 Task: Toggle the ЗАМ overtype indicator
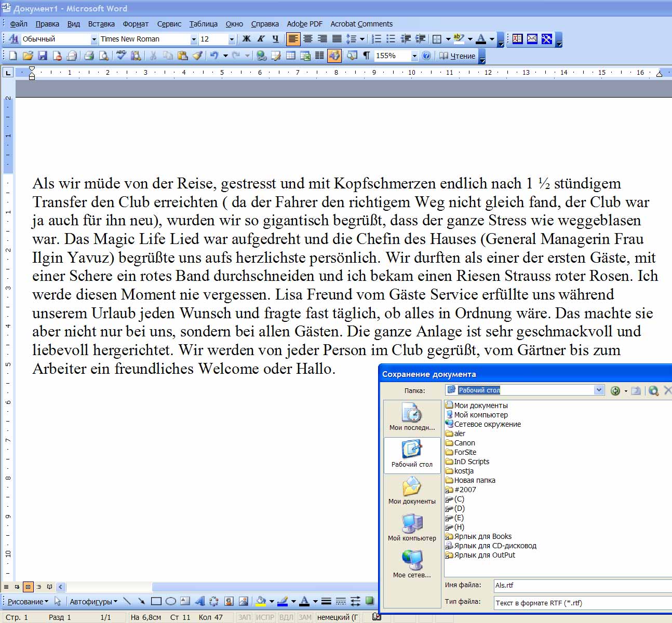pyautogui.click(x=305, y=617)
